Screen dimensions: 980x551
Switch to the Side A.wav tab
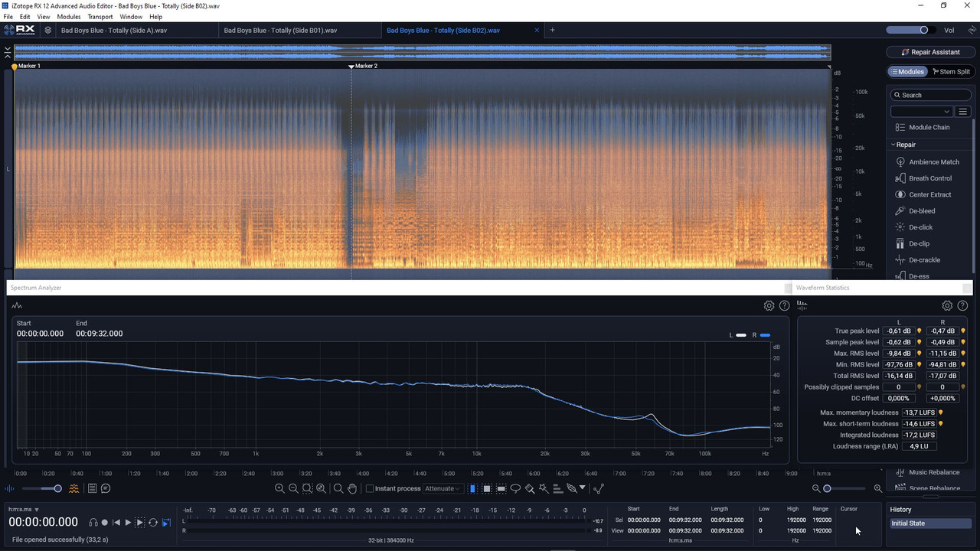[114, 31]
